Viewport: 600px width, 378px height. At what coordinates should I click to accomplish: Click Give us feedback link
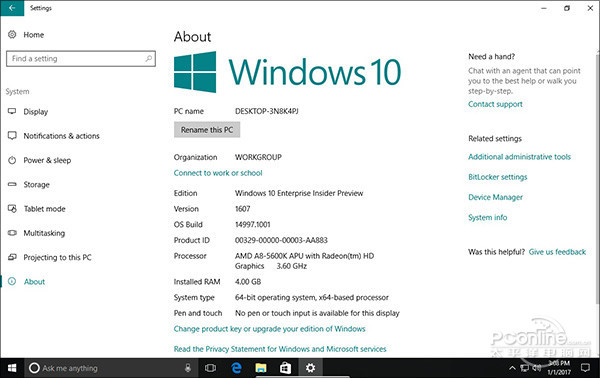click(x=557, y=252)
